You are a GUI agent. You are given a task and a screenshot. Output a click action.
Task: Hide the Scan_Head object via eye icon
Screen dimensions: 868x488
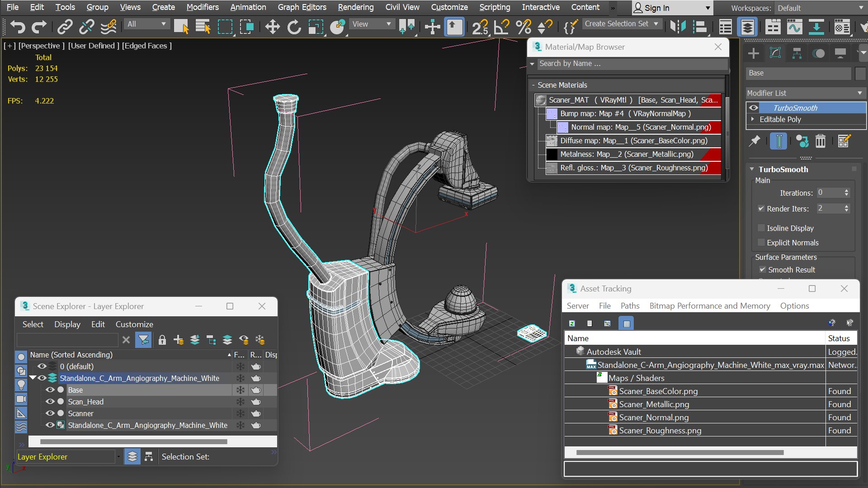tap(50, 402)
